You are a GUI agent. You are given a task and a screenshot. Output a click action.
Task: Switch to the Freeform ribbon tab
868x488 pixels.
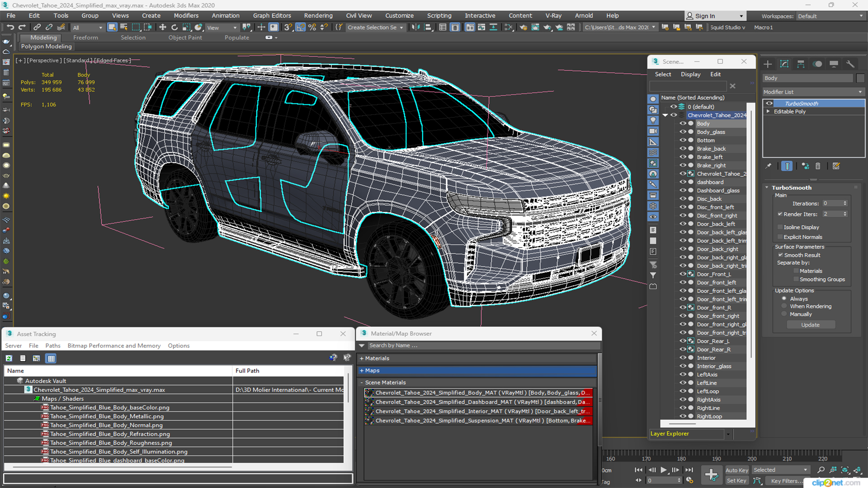[85, 38]
